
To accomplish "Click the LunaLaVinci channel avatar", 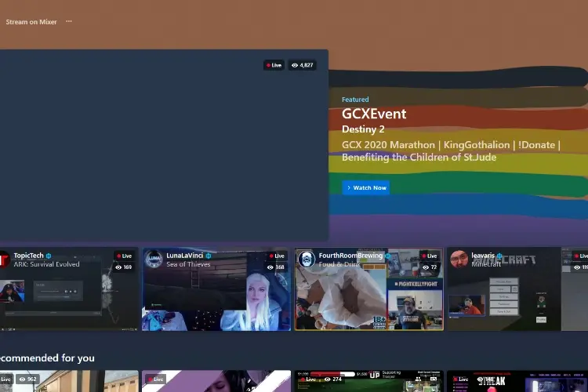I will point(154,260).
